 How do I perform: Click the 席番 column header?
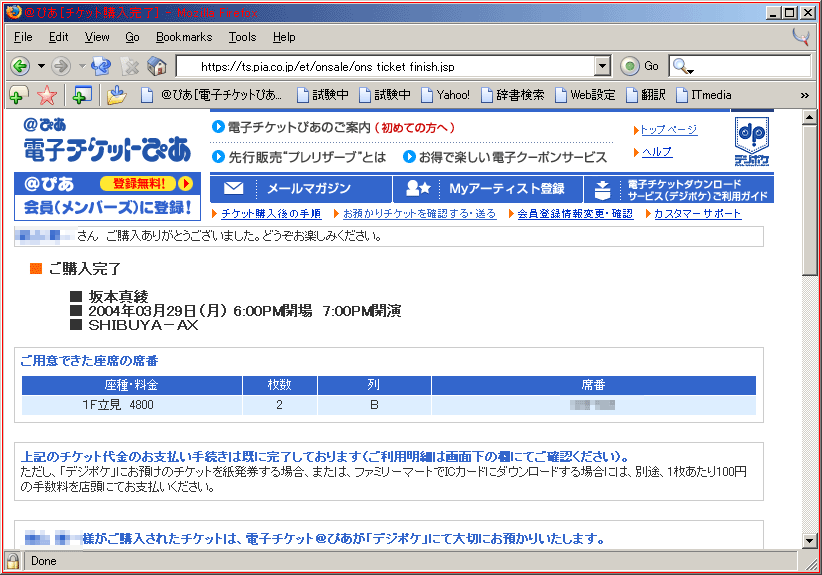click(x=593, y=385)
